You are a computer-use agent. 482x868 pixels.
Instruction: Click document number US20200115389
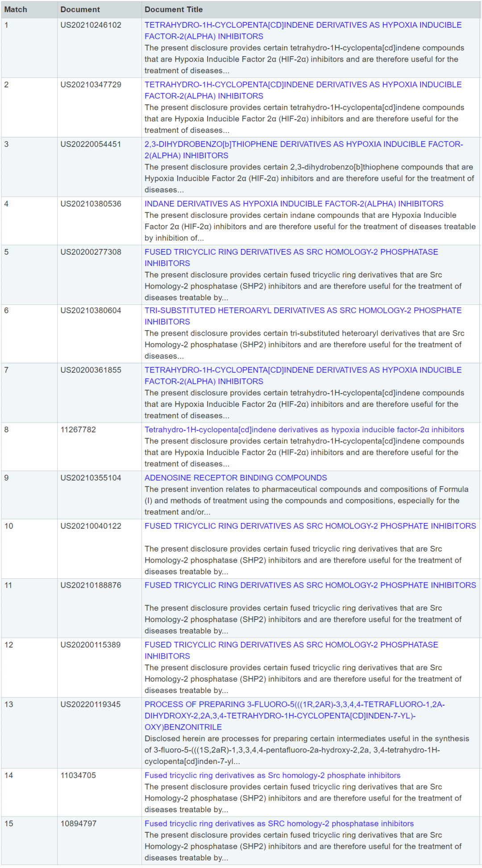(91, 645)
